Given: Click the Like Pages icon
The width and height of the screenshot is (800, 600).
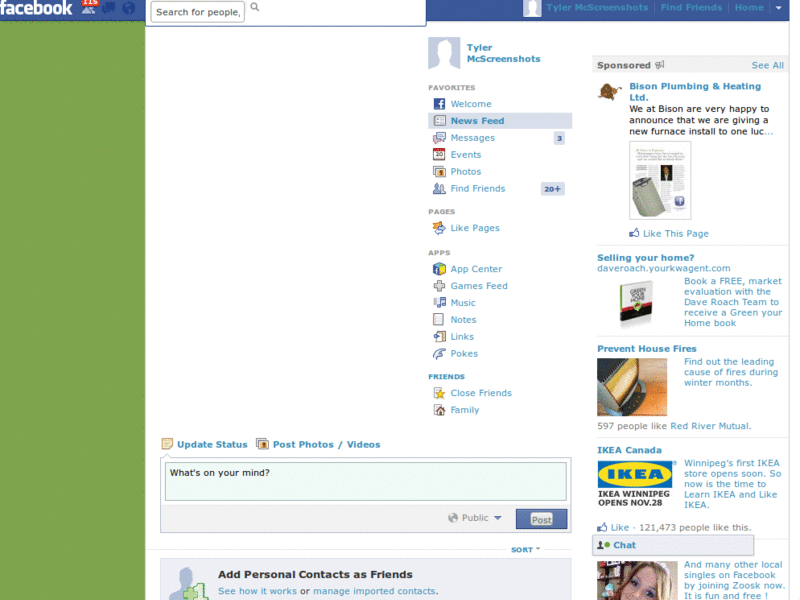Looking at the screenshot, I should pos(439,228).
